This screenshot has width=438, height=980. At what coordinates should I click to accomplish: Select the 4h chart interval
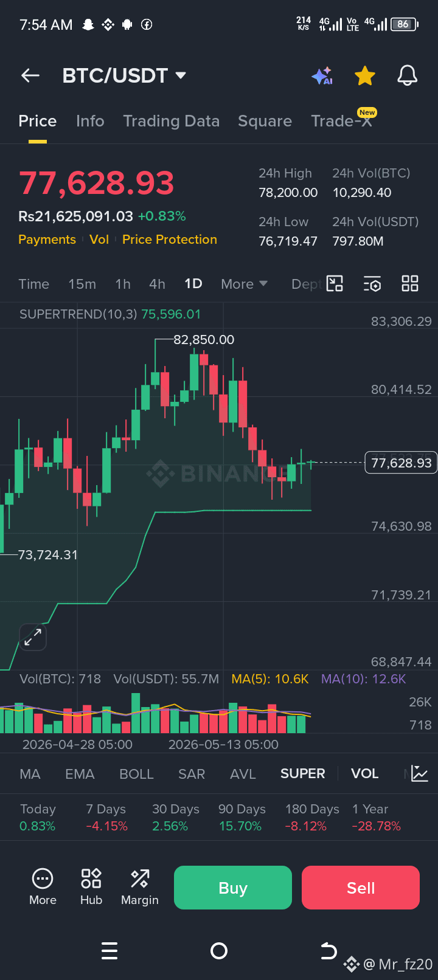[157, 284]
